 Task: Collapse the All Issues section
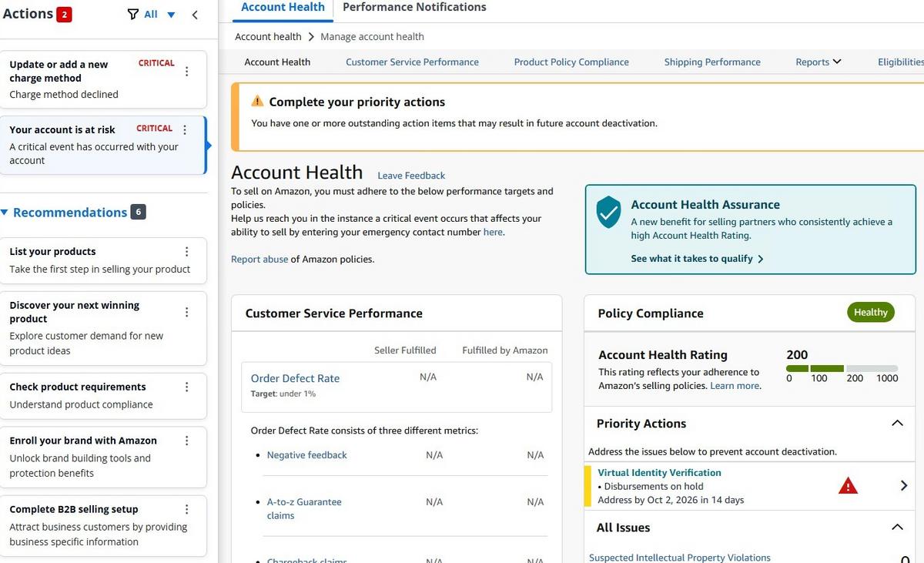[897, 528]
